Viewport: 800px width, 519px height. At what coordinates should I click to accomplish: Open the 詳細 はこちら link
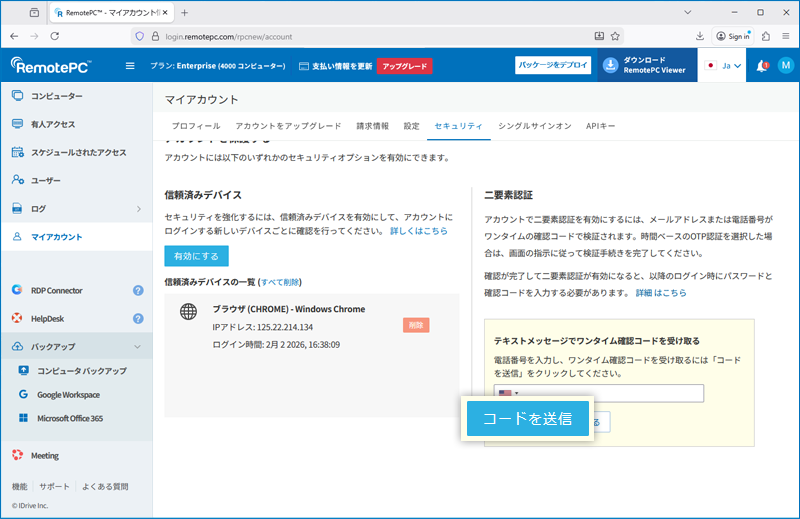click(661, 293)
